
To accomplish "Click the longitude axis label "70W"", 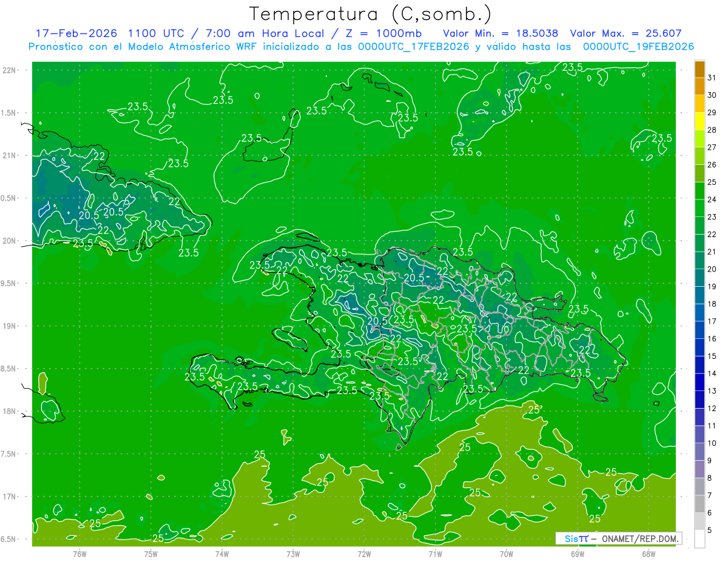I will tap(507, 554).
